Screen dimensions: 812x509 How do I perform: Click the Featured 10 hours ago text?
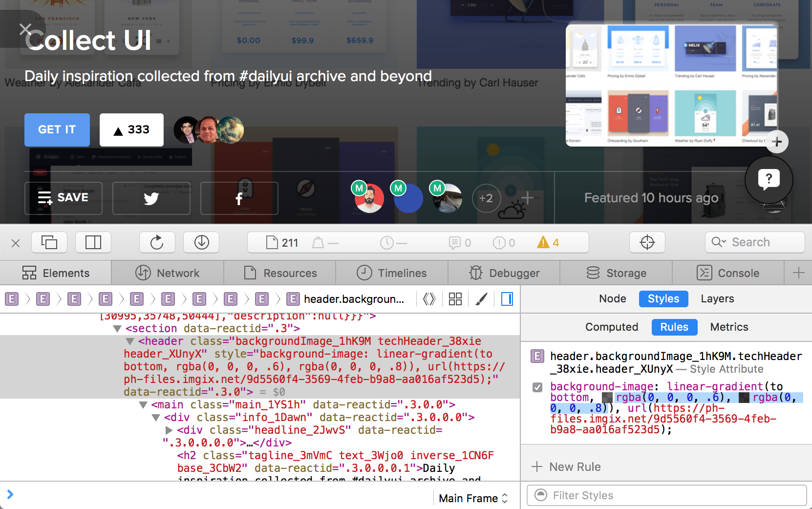[651, 198]
